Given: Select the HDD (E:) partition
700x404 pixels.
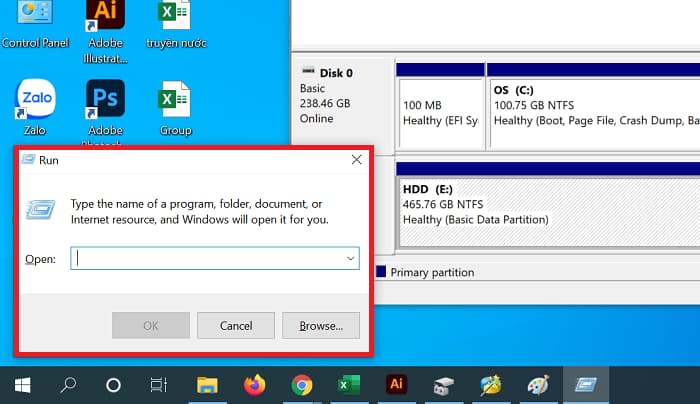Looking at the screenshot, I should (545, 205).
